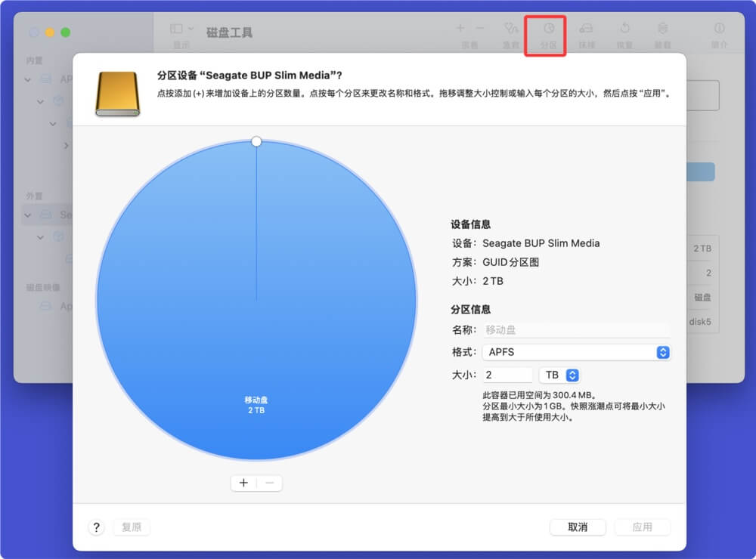The height and width of the screenshot is (559, 756).
Task: Click the Help question mark icon
Action: (x=96, y=527)
